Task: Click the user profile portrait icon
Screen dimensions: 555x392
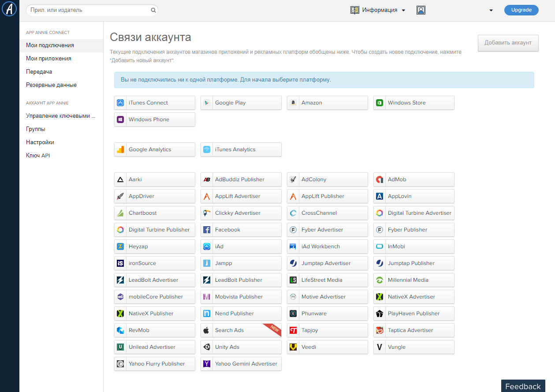Action: [421, 10]
